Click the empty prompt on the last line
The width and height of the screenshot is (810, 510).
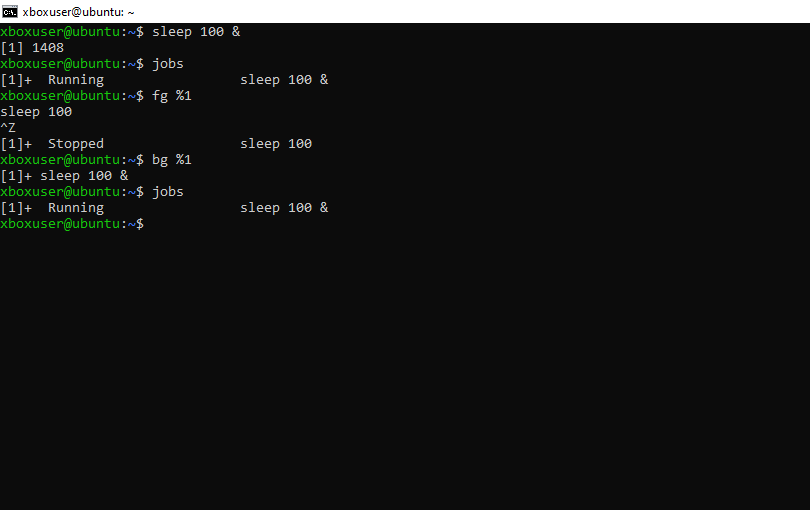(72, 224)
